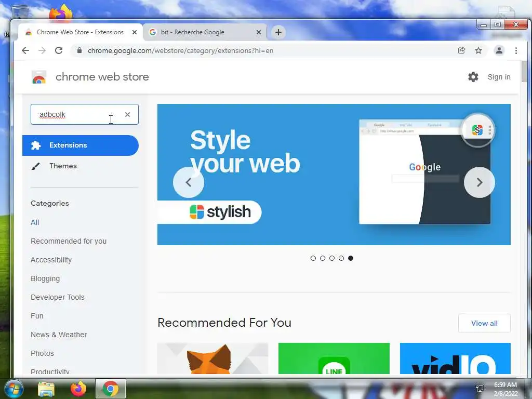This screenshot has height=399, width=532.
Task: Click the browser forward arrow
Action: 42,50
